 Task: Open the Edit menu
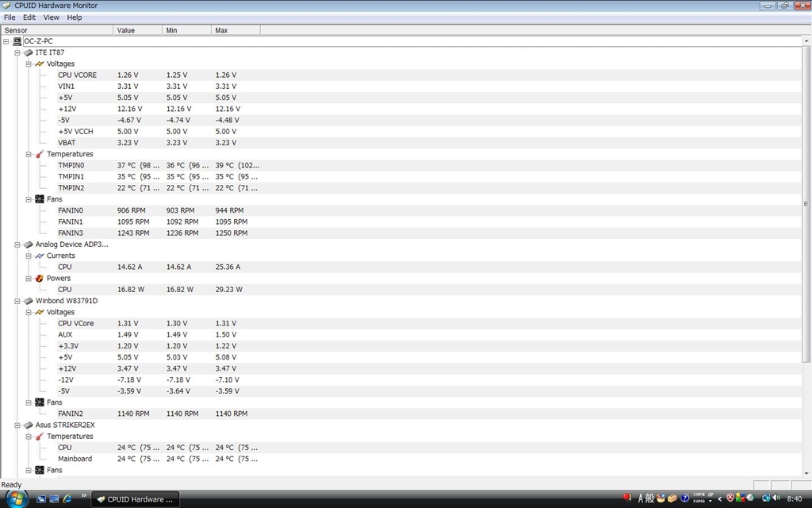point(29,17)
